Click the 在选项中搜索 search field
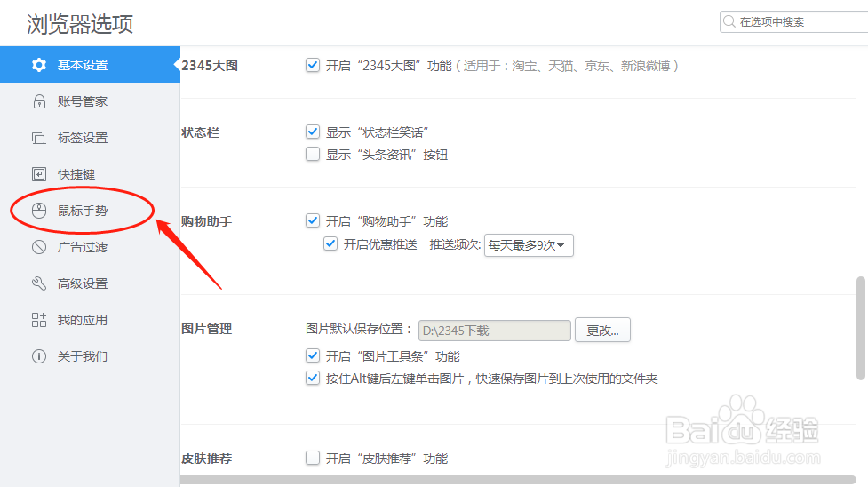 (794, 21)
